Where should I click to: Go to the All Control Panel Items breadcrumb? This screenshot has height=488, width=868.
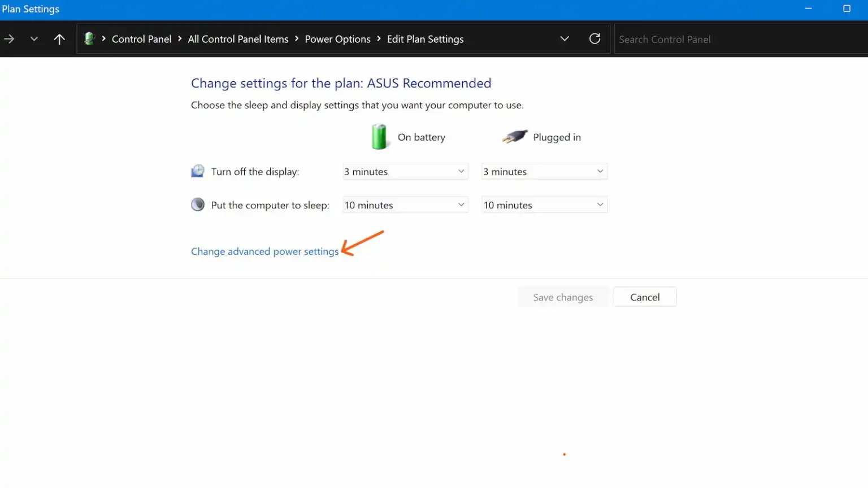coord(238,39)
